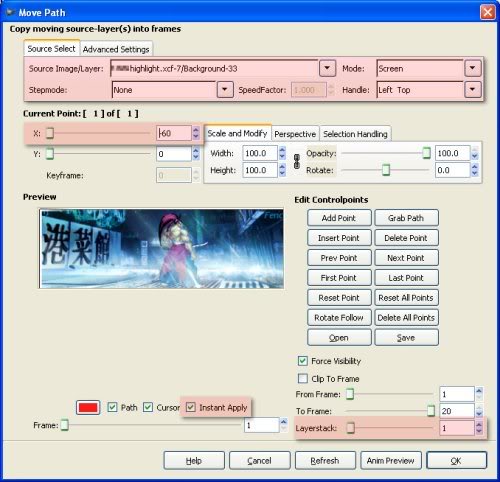Open the Perspective tab

(x=295, y=134)
